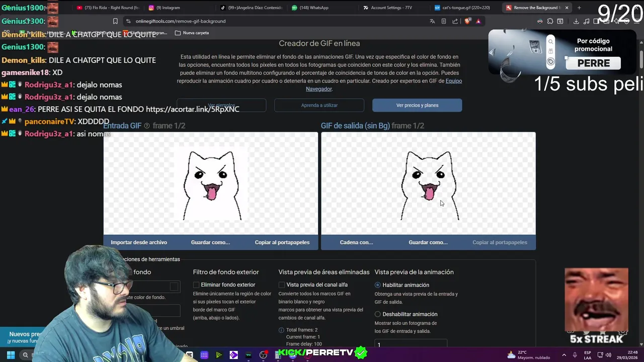Screen dimensions: 644x362
Task: Check Vista previa del canal alfa
Action: [x=282, y=285]
